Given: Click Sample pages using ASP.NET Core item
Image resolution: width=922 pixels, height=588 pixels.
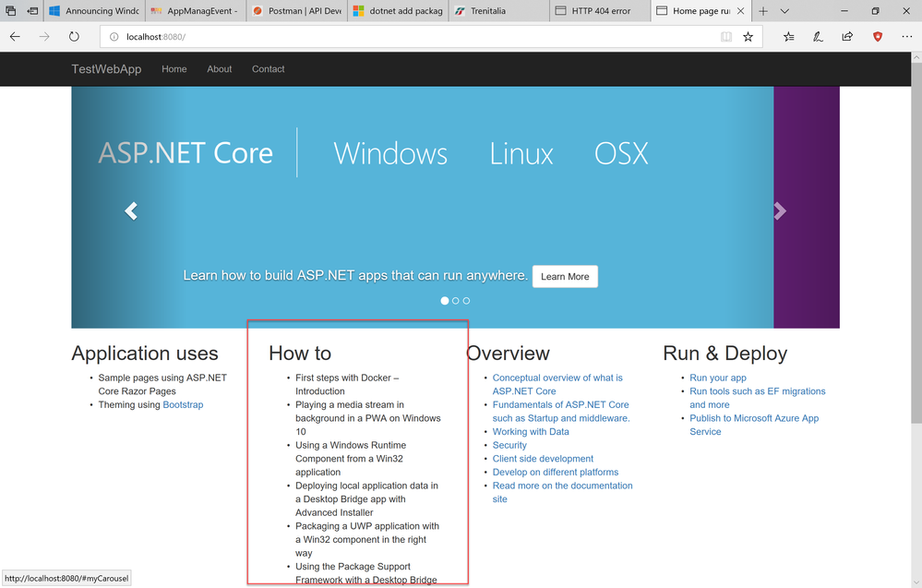Looking at the screenshot, I should pyautogui.click(x=162, y=385).
